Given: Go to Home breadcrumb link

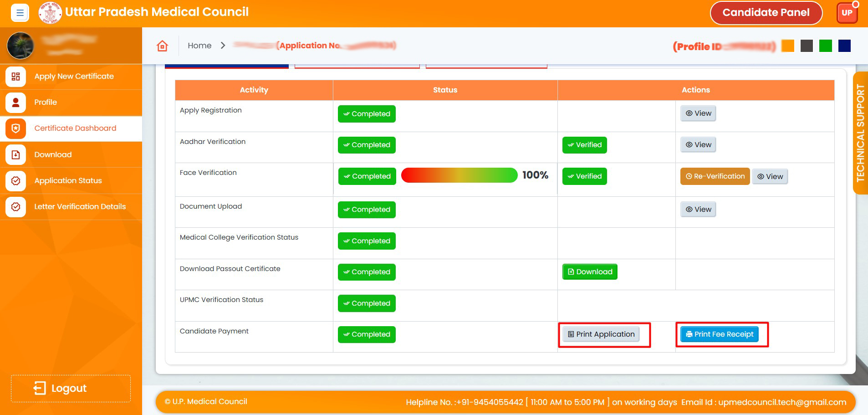Looking at the screenshot, I should (x=199, y=46).
